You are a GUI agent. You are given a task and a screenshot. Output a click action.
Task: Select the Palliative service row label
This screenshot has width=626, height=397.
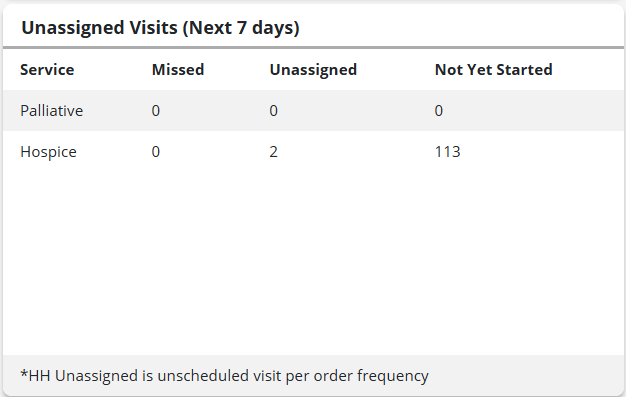coord(52,111)
